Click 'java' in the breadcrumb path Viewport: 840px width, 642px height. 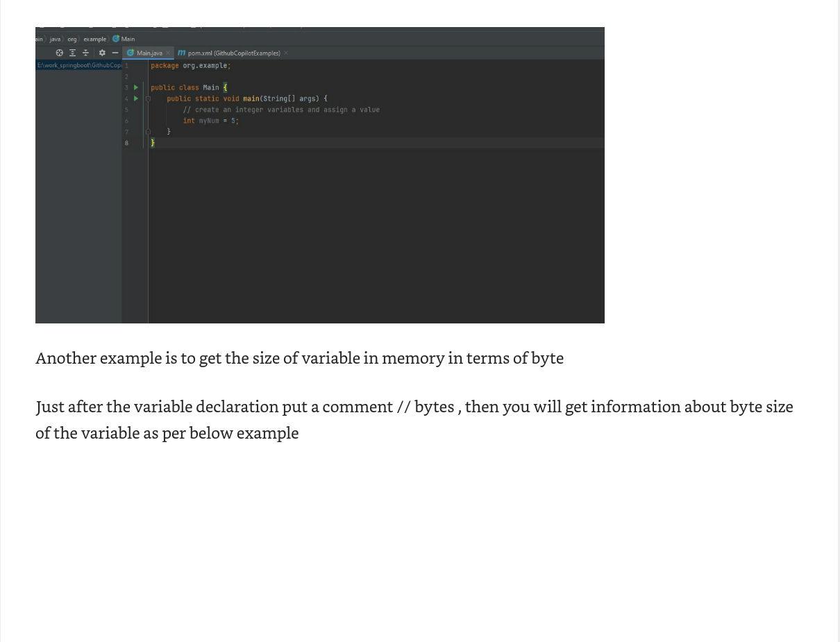(55, 40)
